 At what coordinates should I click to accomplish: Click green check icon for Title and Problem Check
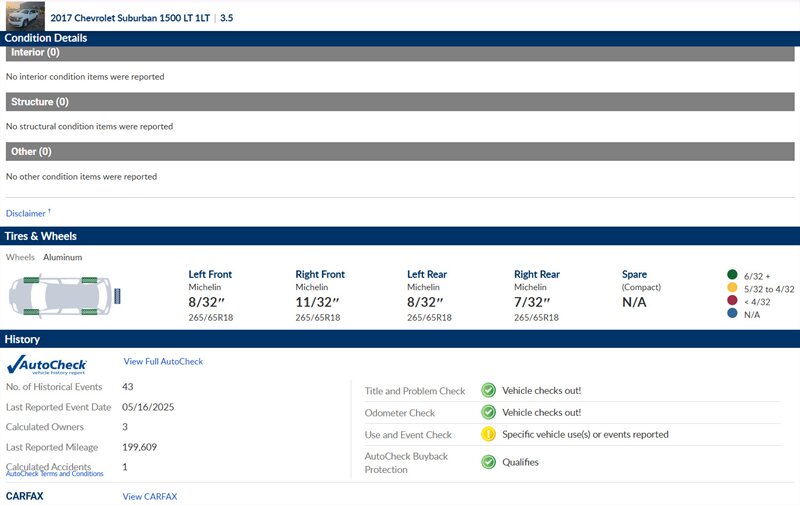tap(489, 391)
